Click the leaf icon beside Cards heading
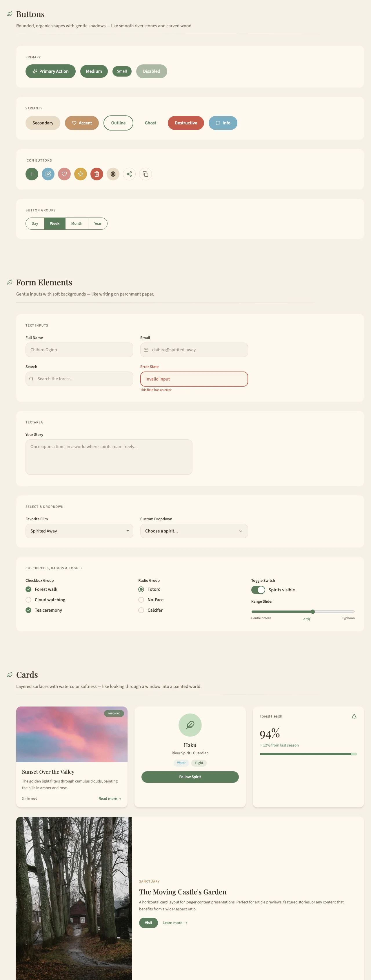The image size is (371, 980). pyautogui.click(x=10, y=675)
